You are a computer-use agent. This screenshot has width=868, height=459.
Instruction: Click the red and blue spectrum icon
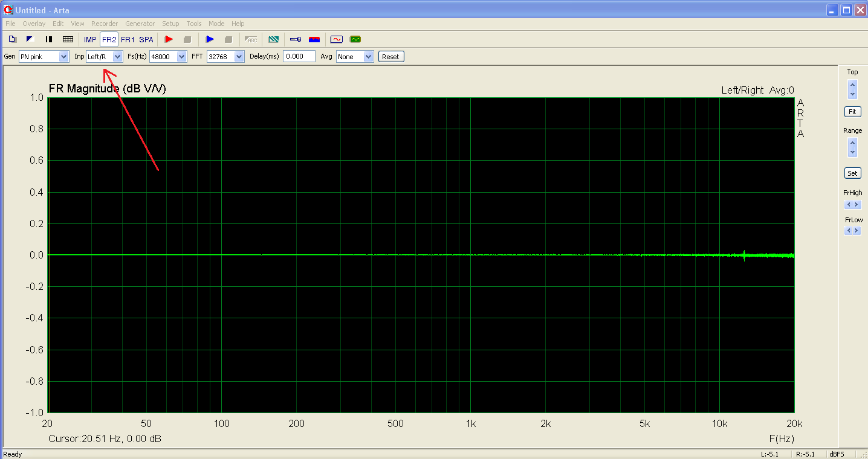pos(314,39)
